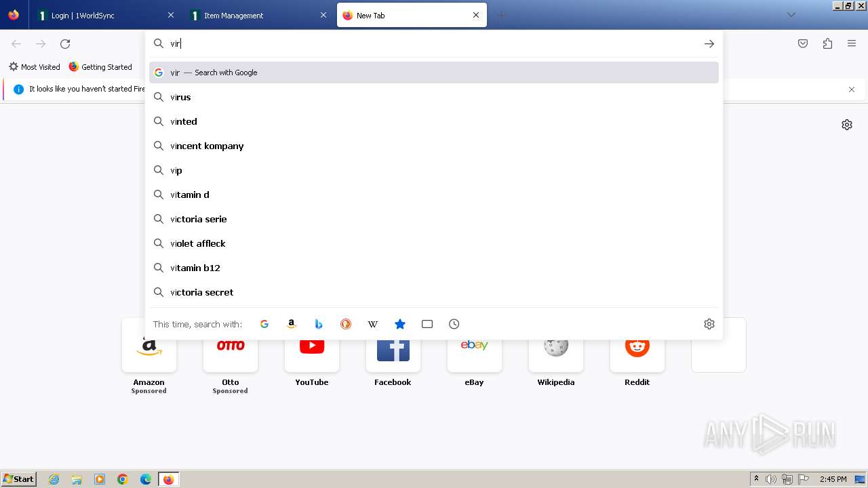The image size is (868, 488).
Task: Click in the address bar text field
Action: pyautogui.click(x=434, y=43)
